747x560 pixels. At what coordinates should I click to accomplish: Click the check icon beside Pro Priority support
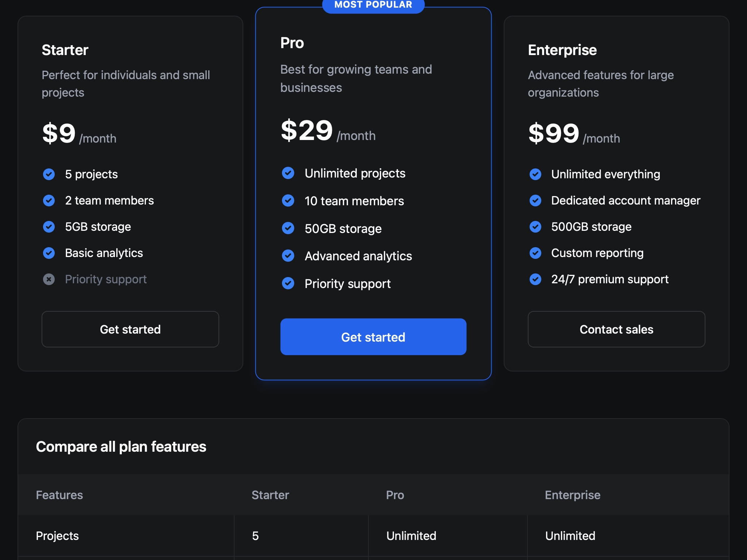pyautogui.click(x=288, y=283)
